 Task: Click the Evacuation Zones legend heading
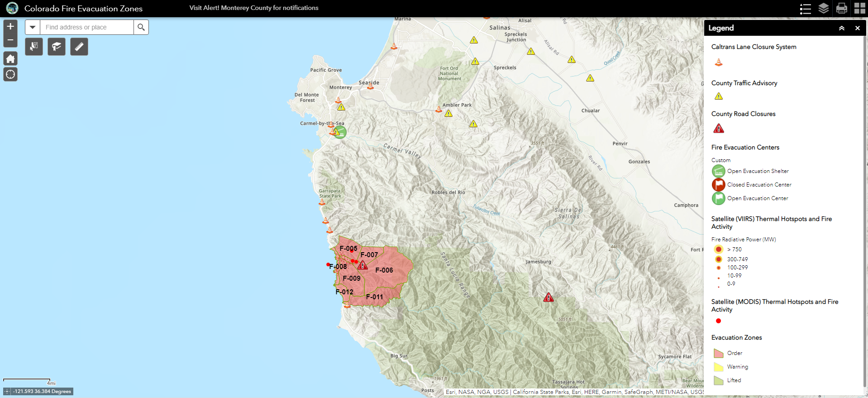tap(737, 337)
